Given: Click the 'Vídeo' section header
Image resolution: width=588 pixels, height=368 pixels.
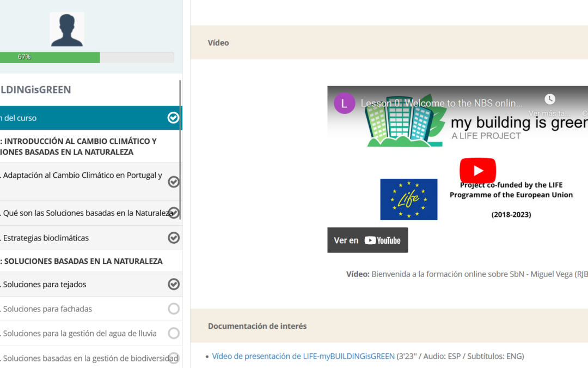Looking at the screenshot, I should click(389, 43).
